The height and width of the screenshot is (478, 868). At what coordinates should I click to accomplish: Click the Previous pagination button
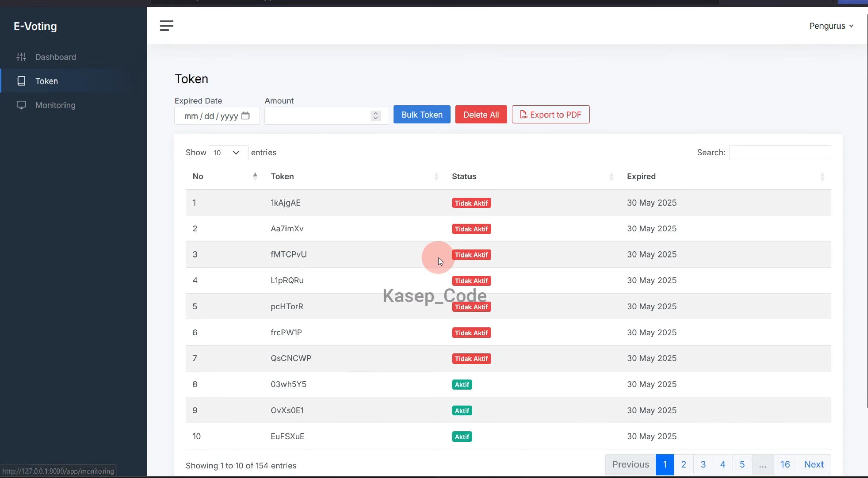click(630, 464)
